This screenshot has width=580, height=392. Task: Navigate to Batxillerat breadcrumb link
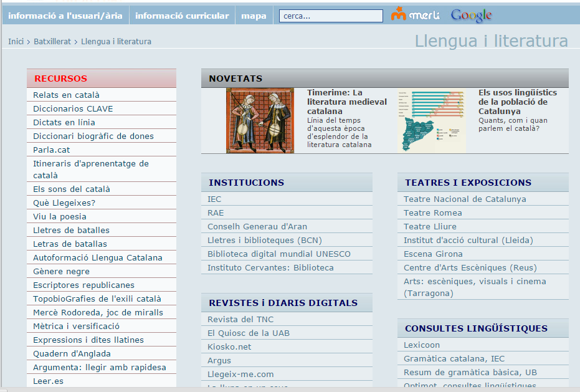54,42
